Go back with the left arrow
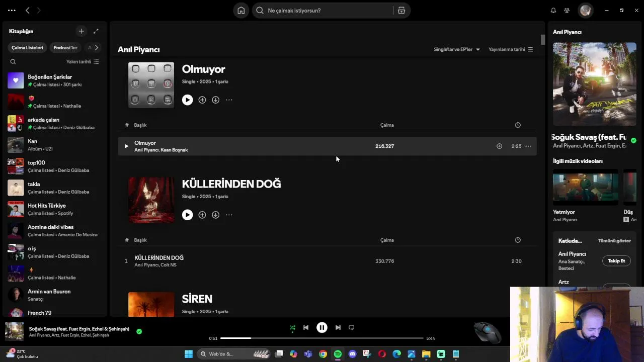This screenshot has height=362, width=644. (28, 10)
